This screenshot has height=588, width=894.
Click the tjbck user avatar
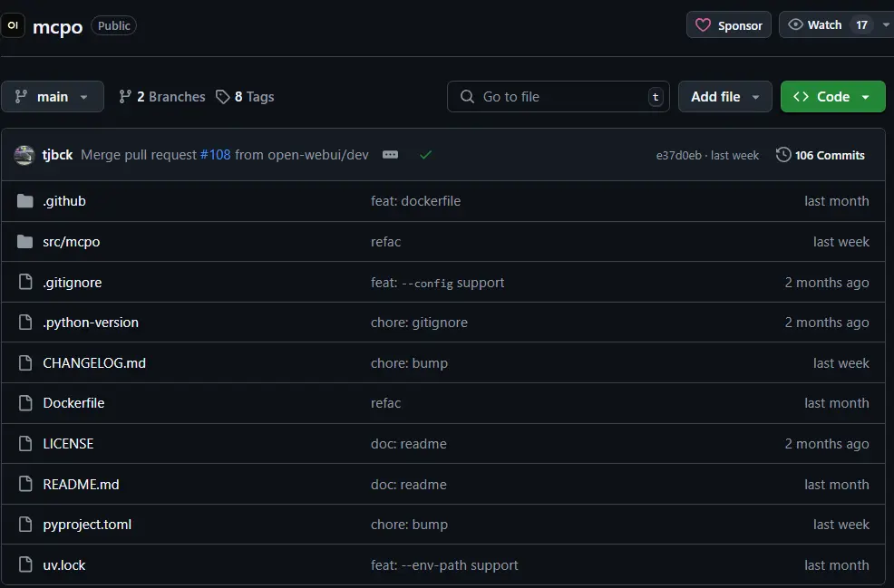tap(24, 155)
